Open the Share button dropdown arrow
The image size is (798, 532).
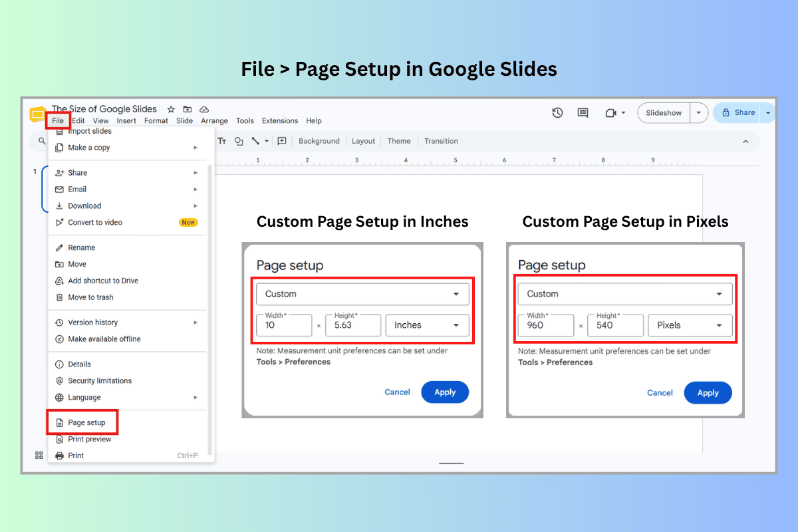(x=768, y=113)
